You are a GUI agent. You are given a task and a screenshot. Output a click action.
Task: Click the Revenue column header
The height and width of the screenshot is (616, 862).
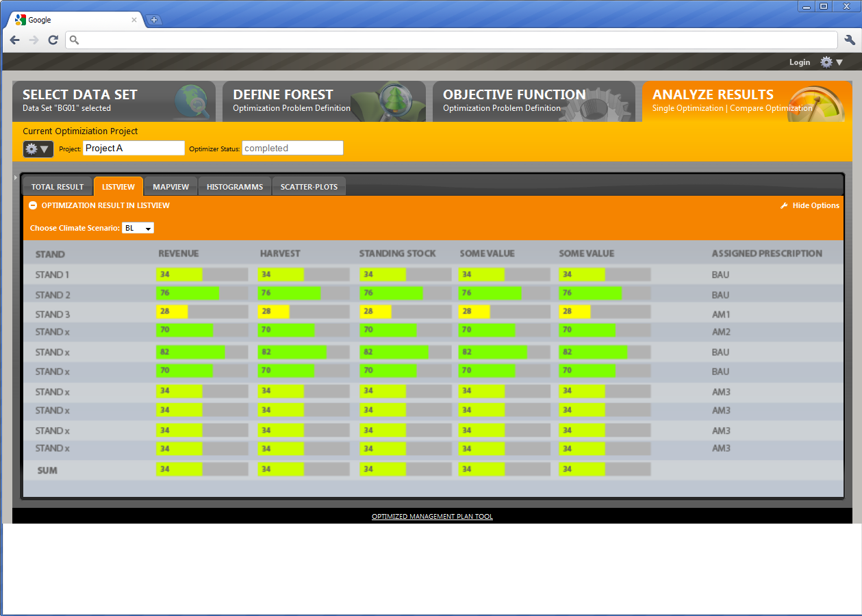point(179,253)
